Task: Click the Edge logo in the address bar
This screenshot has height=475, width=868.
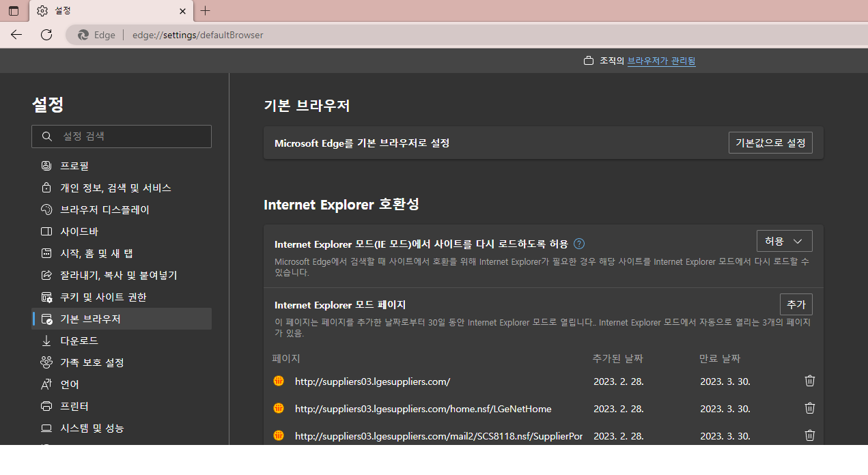Action: click(83, 35)
